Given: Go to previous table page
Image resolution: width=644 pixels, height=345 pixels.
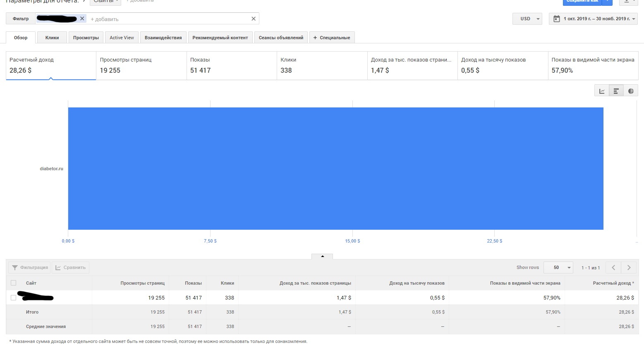Looking at the screenshot, I should coord(613,268).
